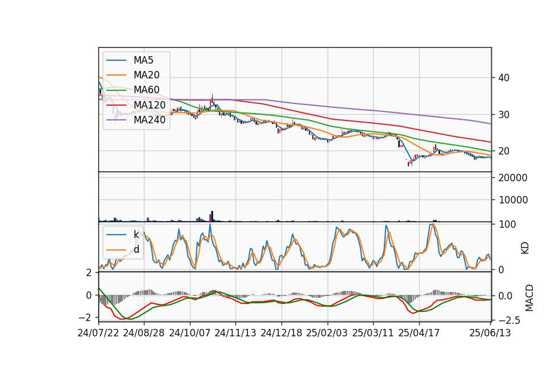Click the 24/10/07 date axis label
The image size is (546, 392).
click(x=190, y=333)
